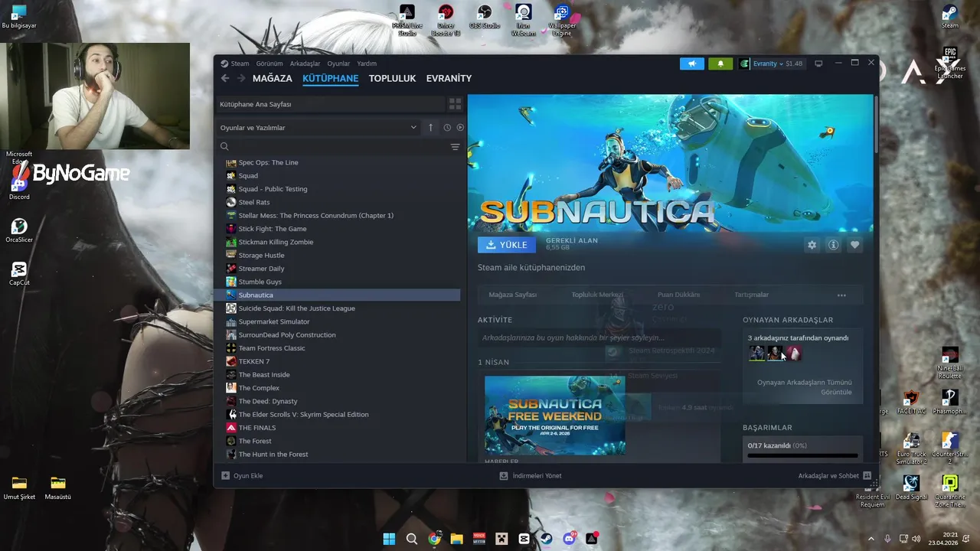Open İndirmeleri Yönet downloads

531,475
